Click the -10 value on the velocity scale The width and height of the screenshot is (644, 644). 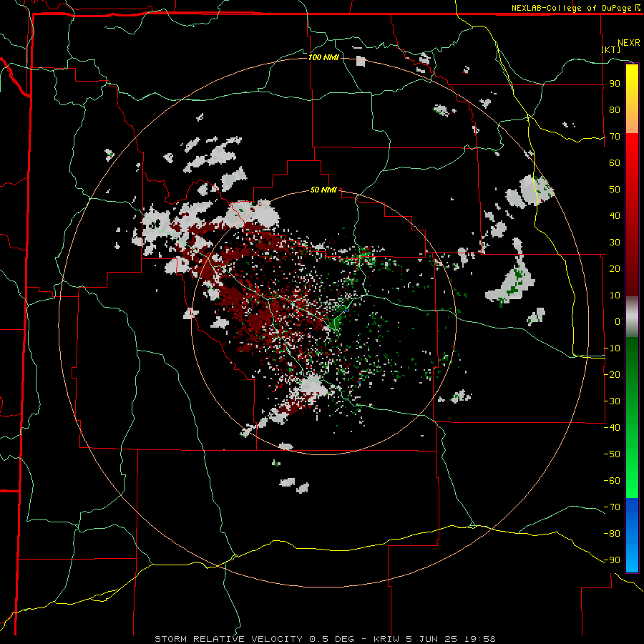tap(612, 348)
